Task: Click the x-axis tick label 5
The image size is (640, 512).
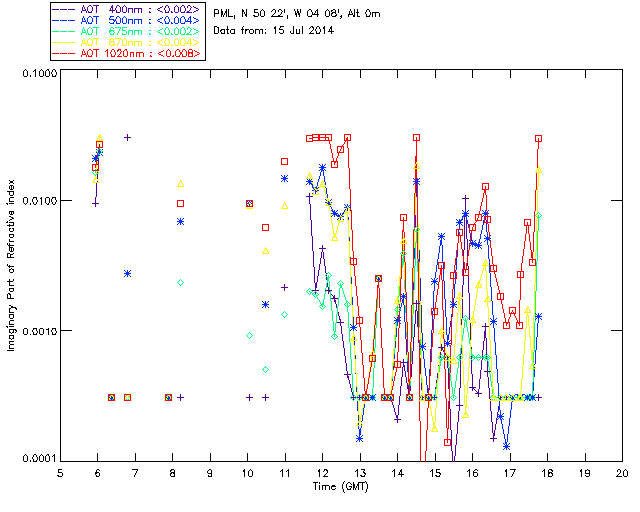Action: (x=60, y=472)
